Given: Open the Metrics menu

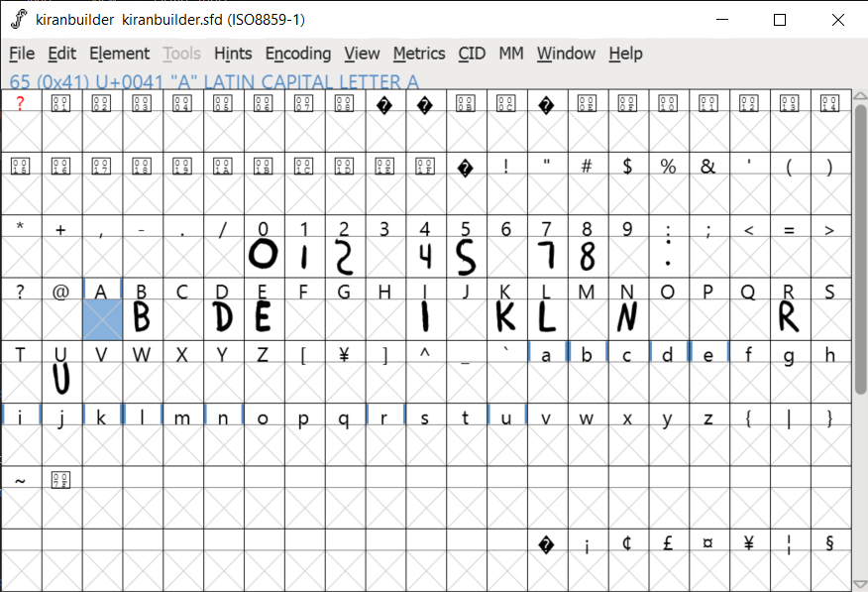Looking at the screenshot, I should pyautogui.click(x=419, y=54).
